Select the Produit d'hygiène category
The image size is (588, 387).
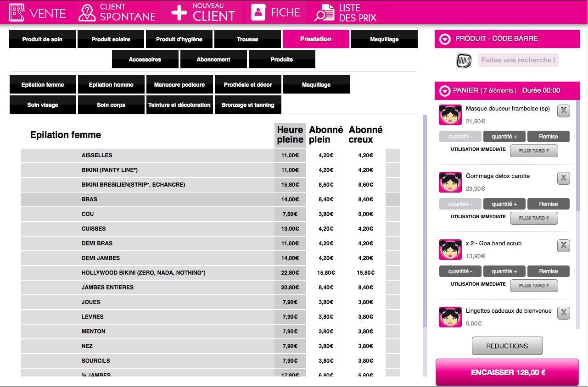[x=179, y=39]
